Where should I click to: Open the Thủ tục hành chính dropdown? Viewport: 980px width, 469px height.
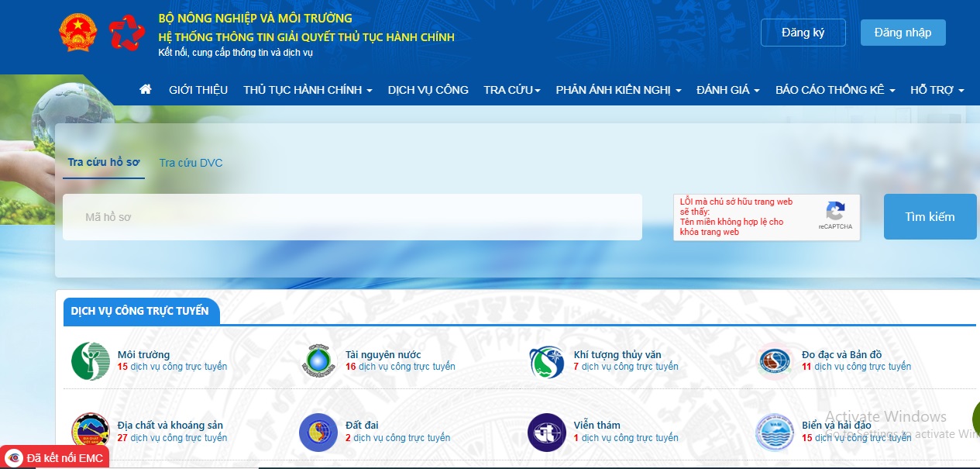[308, 90]
